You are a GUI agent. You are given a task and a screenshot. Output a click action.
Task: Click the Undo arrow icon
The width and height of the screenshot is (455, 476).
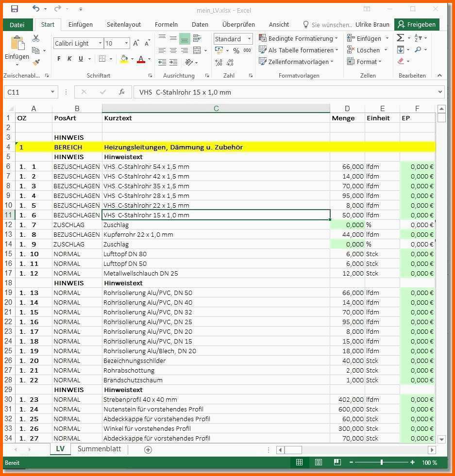click(36, 9)
